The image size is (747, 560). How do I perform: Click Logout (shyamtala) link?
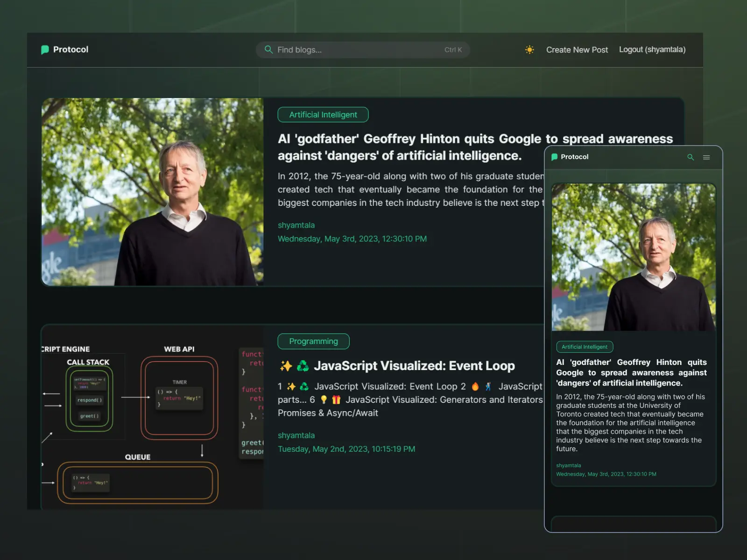652,49
